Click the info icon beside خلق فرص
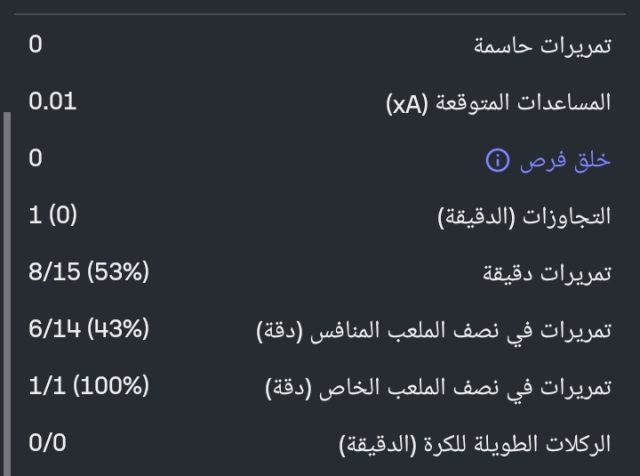 tap(497, 160)
